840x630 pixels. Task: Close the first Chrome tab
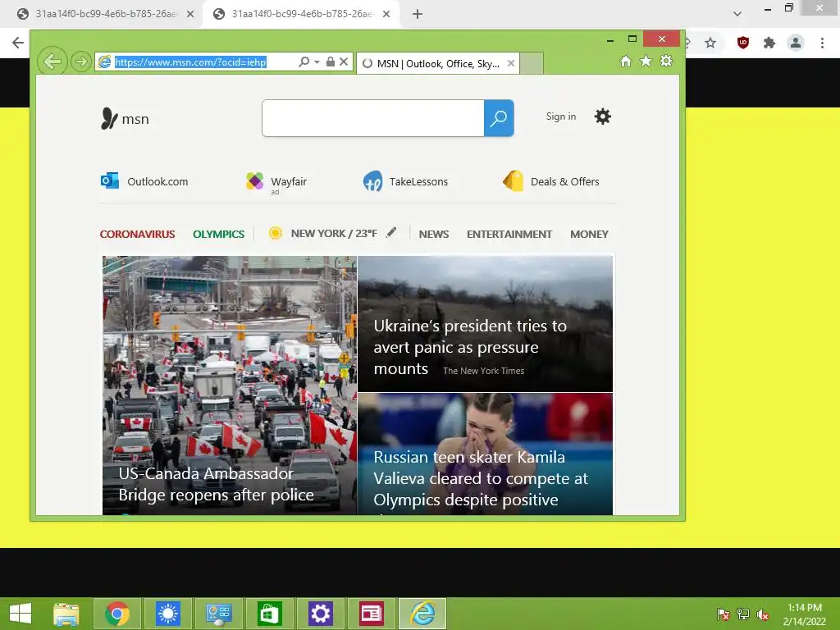pyautogui.click(x=190, y=14)
